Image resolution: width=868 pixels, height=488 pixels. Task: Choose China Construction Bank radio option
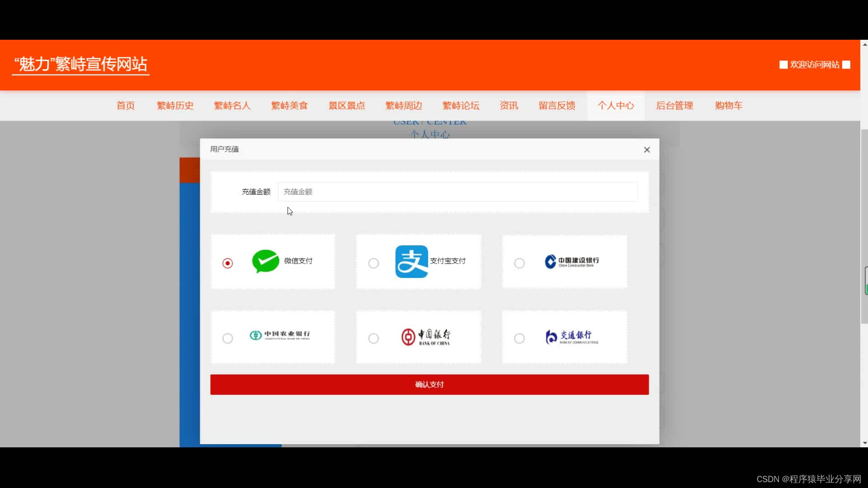click(519, 263)
